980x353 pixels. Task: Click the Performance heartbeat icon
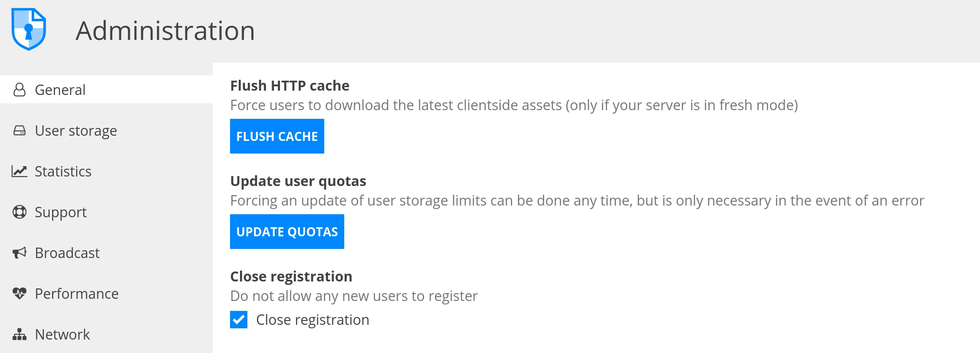pyautogui.click(x=19, y=294)
